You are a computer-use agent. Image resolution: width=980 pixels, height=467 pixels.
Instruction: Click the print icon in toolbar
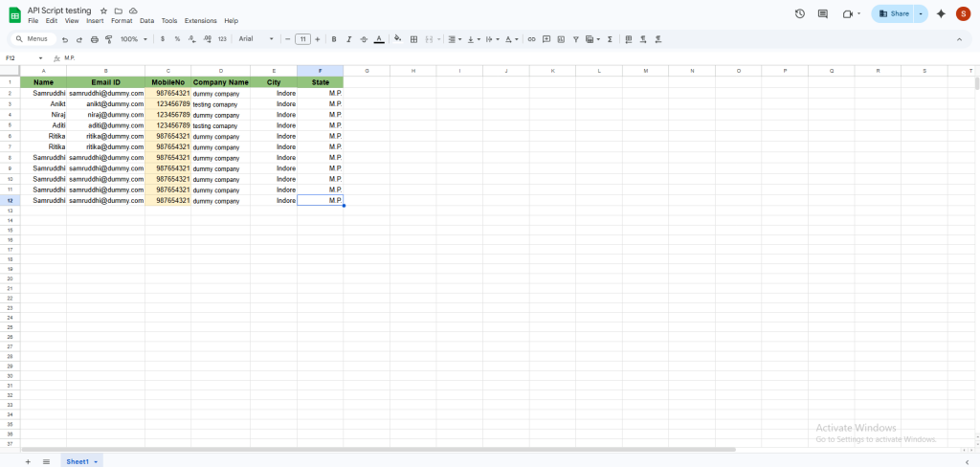(x=94, y=39)
